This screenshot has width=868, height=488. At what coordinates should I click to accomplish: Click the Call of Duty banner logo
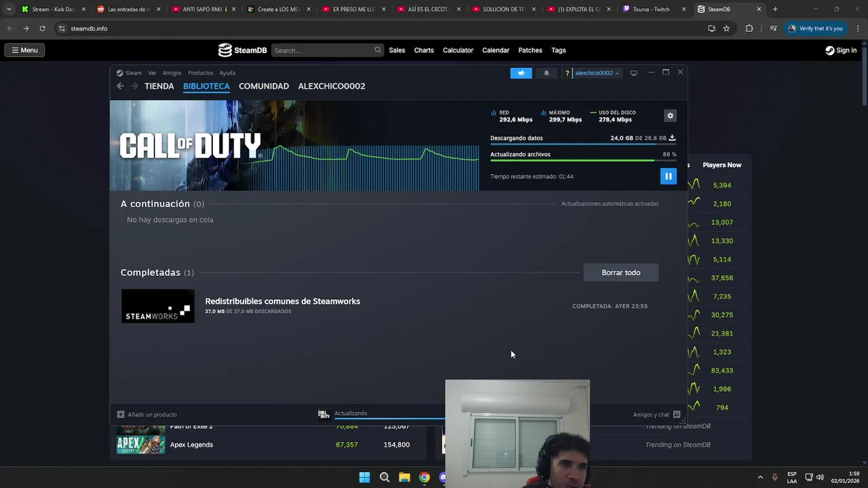click(x=190, y=146)
